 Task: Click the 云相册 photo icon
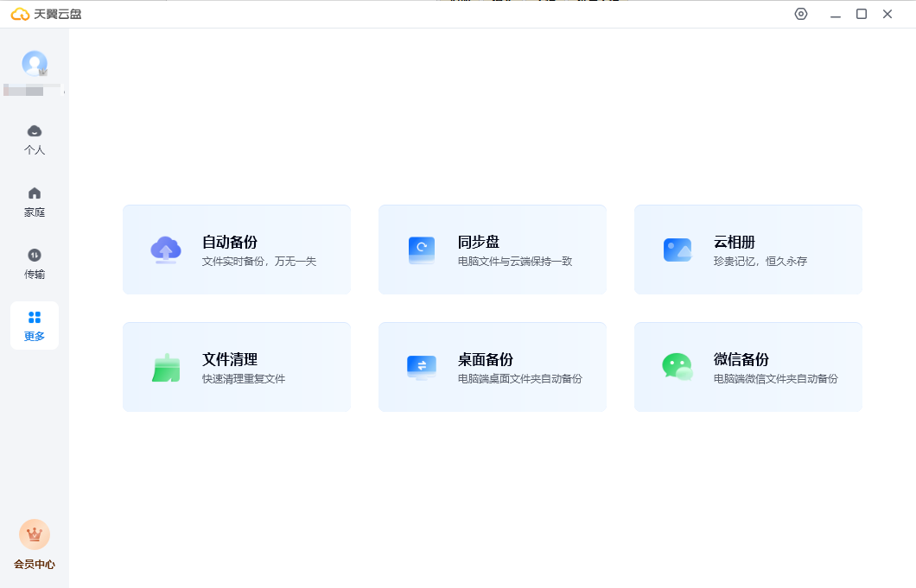(677, 250)
